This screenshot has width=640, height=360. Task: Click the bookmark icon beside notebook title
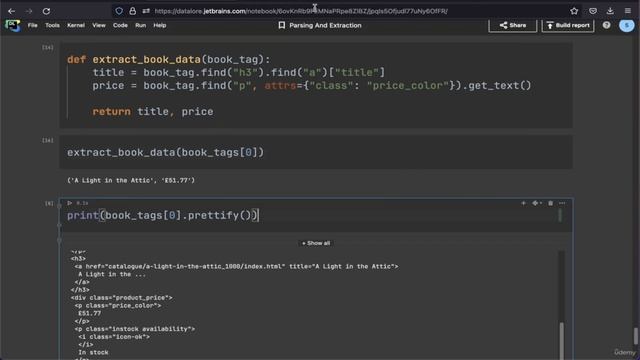pyautogui.click(x=282, y=25)
